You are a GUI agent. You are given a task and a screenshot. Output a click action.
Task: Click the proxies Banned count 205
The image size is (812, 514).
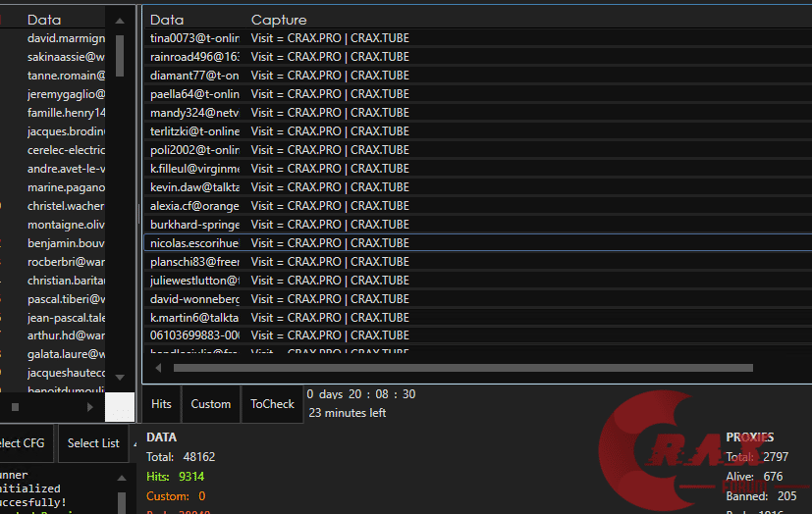[x=787, y=496]
